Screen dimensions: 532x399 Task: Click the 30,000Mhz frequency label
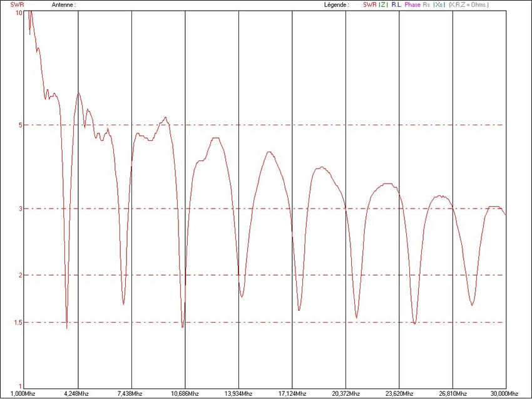pyautogui.click(x=504, y=394)
